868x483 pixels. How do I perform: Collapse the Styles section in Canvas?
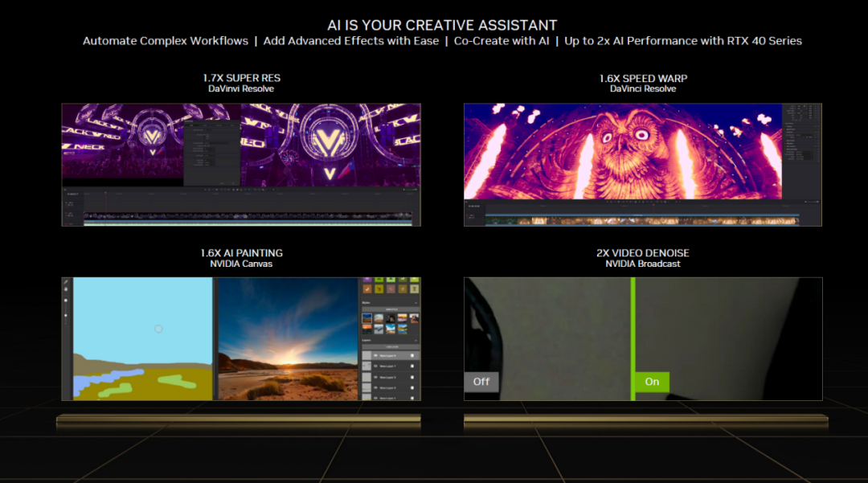pos(416,303)
